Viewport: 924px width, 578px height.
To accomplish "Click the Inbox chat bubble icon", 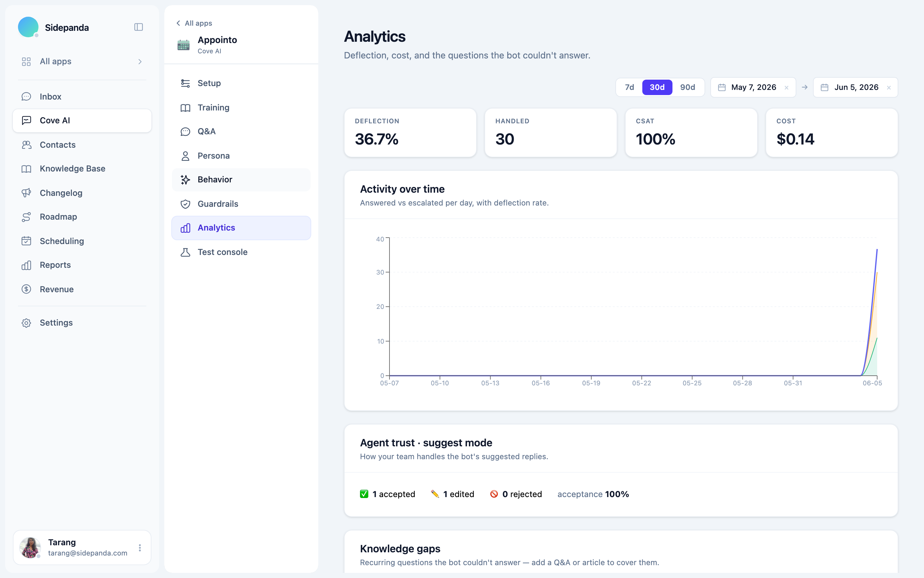I will (26, 96).
